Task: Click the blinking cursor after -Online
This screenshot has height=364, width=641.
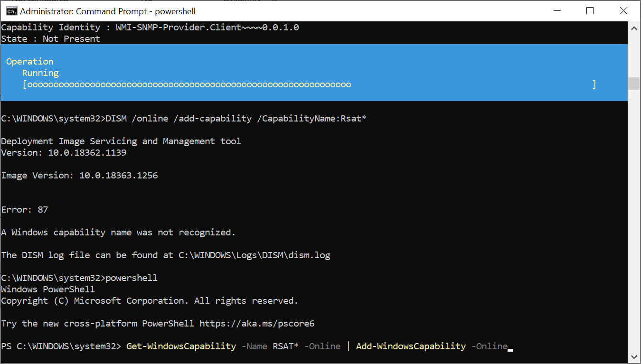Action: point(510,350)
